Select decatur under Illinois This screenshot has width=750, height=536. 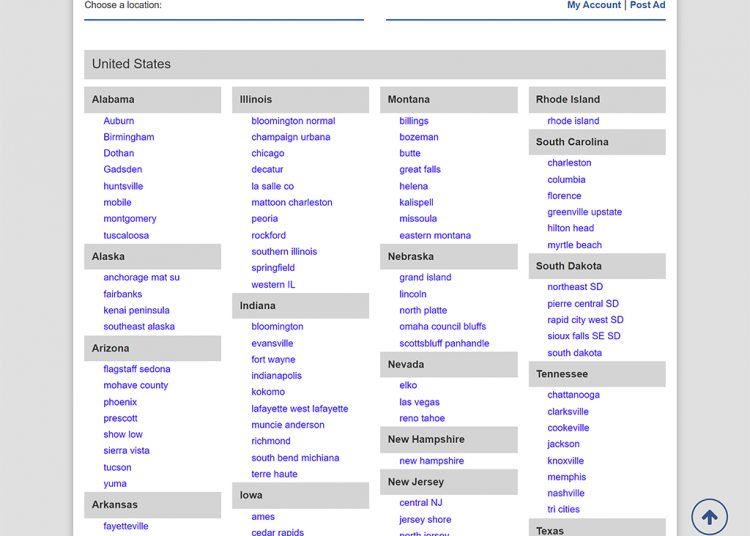267,170
